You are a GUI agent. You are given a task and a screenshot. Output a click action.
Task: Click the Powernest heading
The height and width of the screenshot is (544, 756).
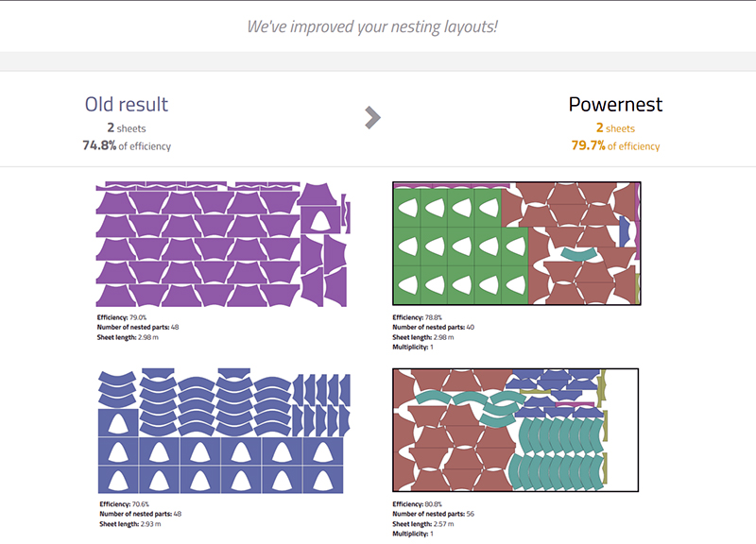615,104
